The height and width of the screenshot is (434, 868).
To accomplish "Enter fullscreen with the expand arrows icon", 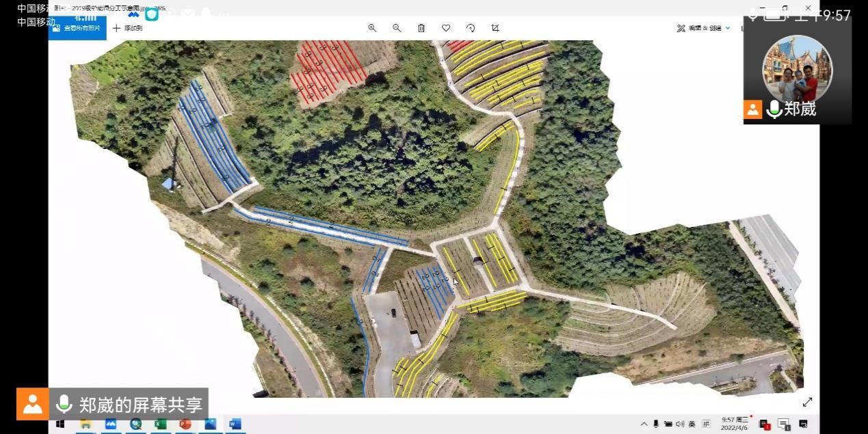I will 807,403.
